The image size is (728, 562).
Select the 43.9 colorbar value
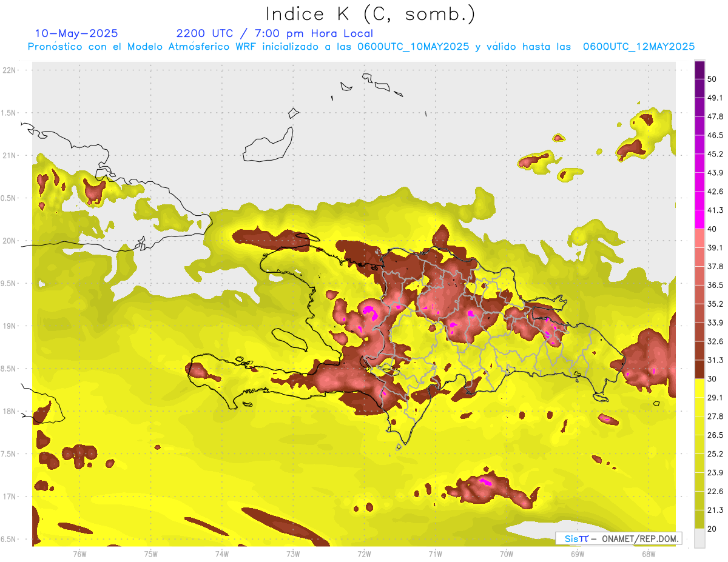coord(715,173)
